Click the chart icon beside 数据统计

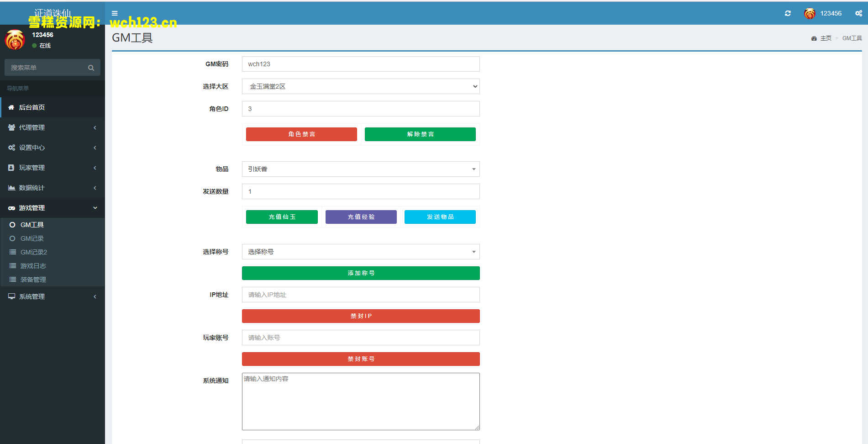[x=11, y=188]
